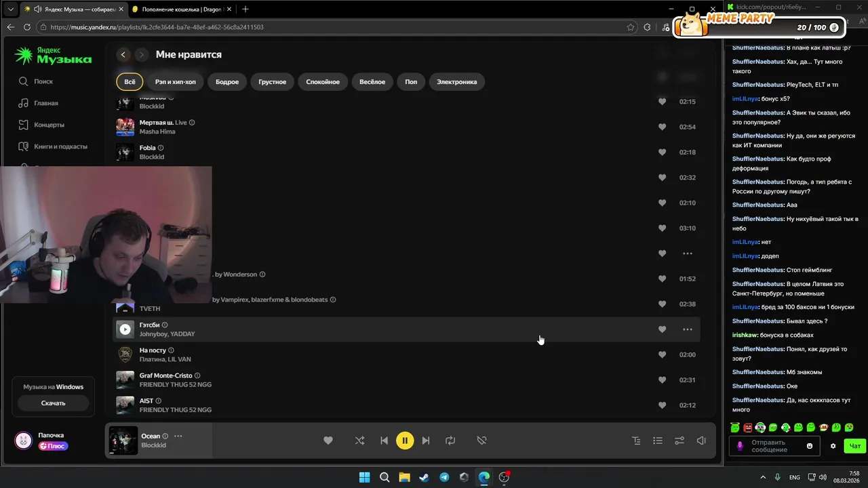The width and height of the screenshot is (868, 488).
Task: Open the play queue list
Action: click(658, 441)
